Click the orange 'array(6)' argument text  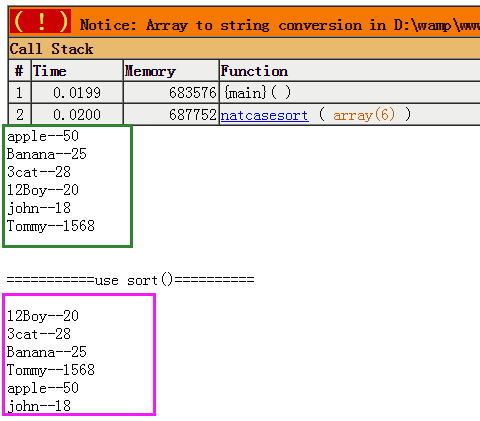(364, 115)
